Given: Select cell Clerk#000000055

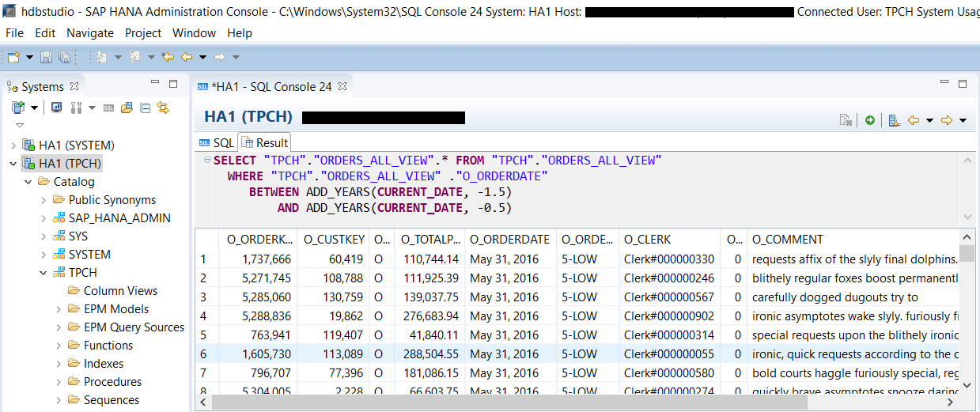Looking at the screenshot, I should [669, 354].
